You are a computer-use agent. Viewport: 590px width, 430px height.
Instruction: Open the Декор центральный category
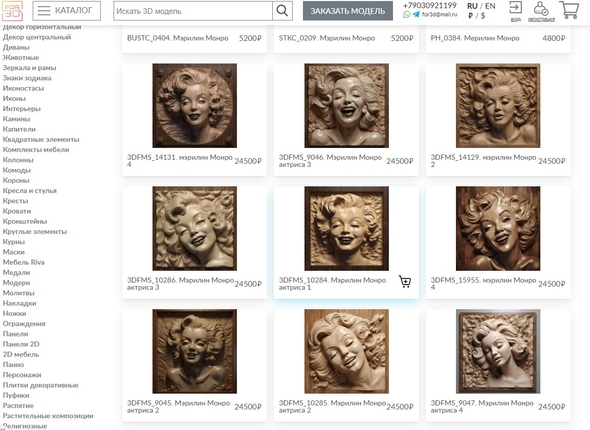pos(37,37)
